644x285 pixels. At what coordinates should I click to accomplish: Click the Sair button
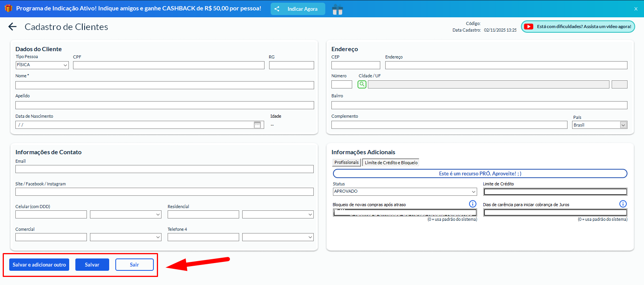tap(134, 265)
